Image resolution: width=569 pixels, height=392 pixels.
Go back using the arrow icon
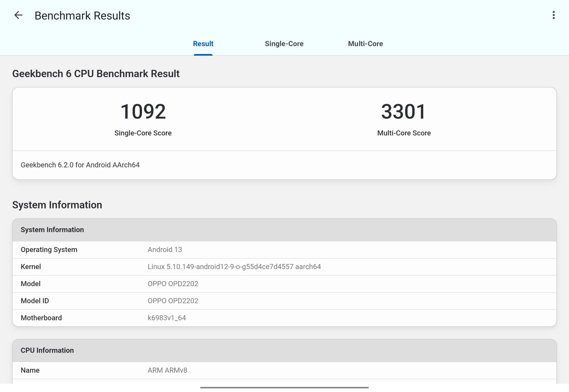[x=18, y=15]
